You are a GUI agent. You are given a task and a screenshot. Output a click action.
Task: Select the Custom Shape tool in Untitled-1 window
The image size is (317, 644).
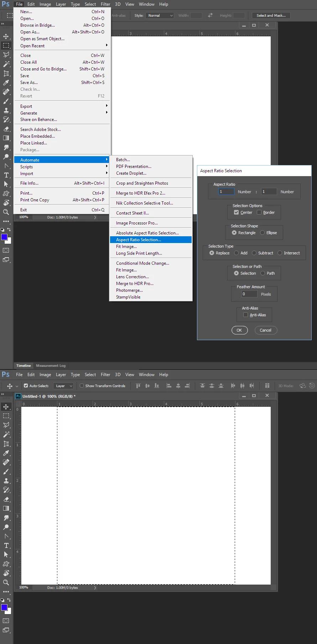pos(6,564)
